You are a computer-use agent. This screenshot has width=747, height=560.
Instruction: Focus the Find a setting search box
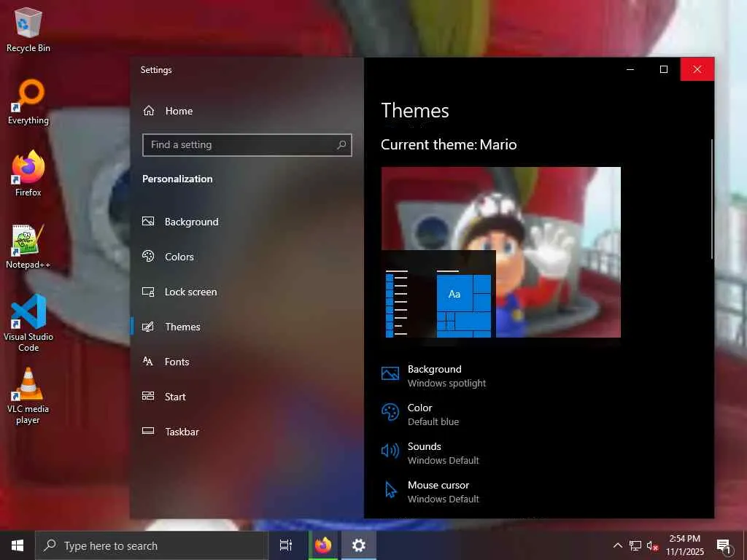pos(247,145)
